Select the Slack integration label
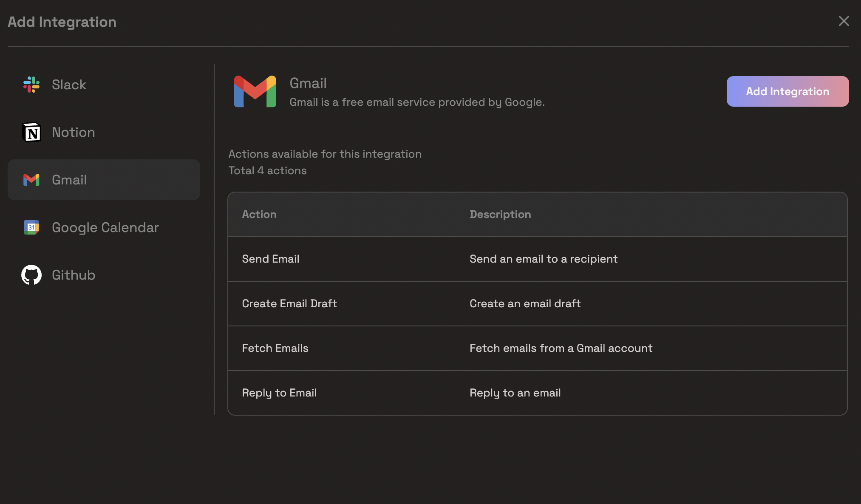 (69, 85)
